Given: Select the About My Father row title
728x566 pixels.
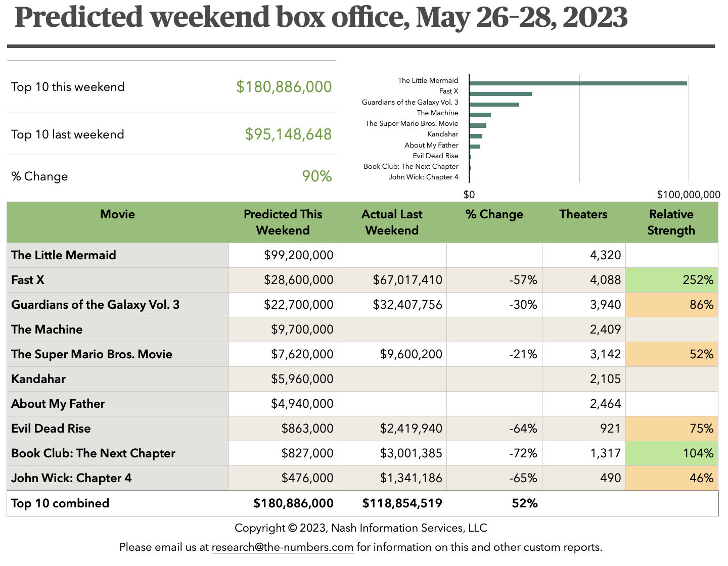Looking at the screenshot, I should click(58, 404).
